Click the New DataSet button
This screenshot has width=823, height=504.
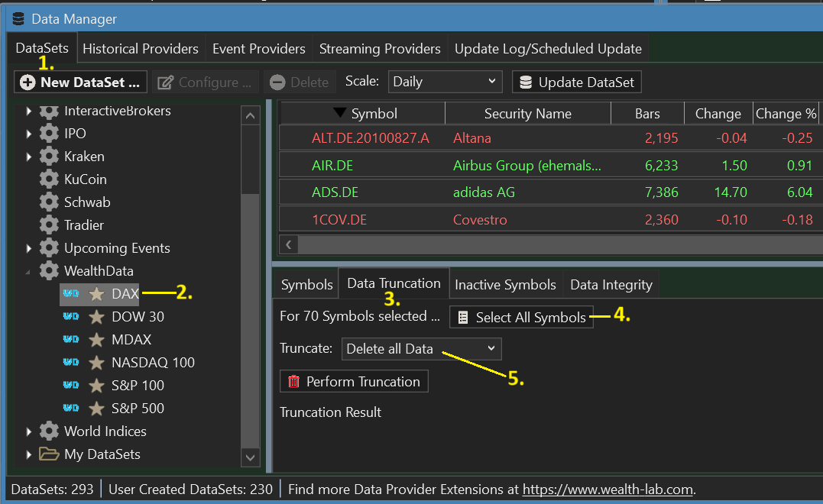coord(81,82)
